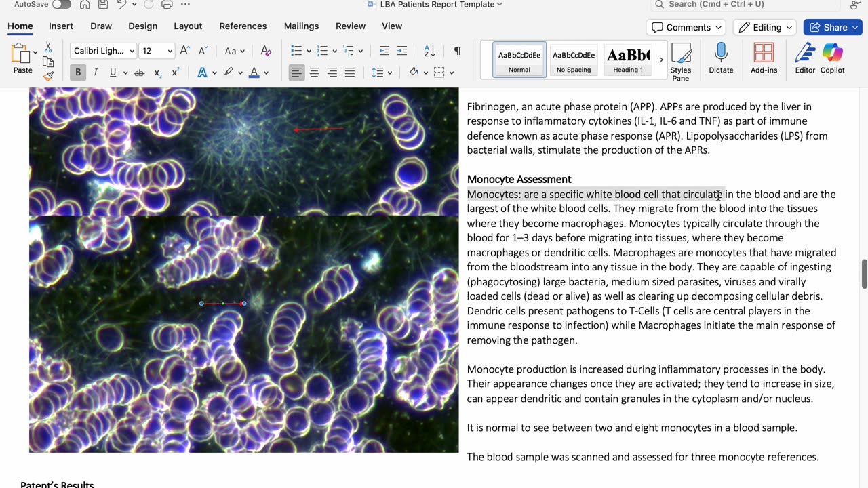Image resolution: width=868 pixels, height=488 pixels.
Task: Center the paragraph text
Action: point(315,73)
